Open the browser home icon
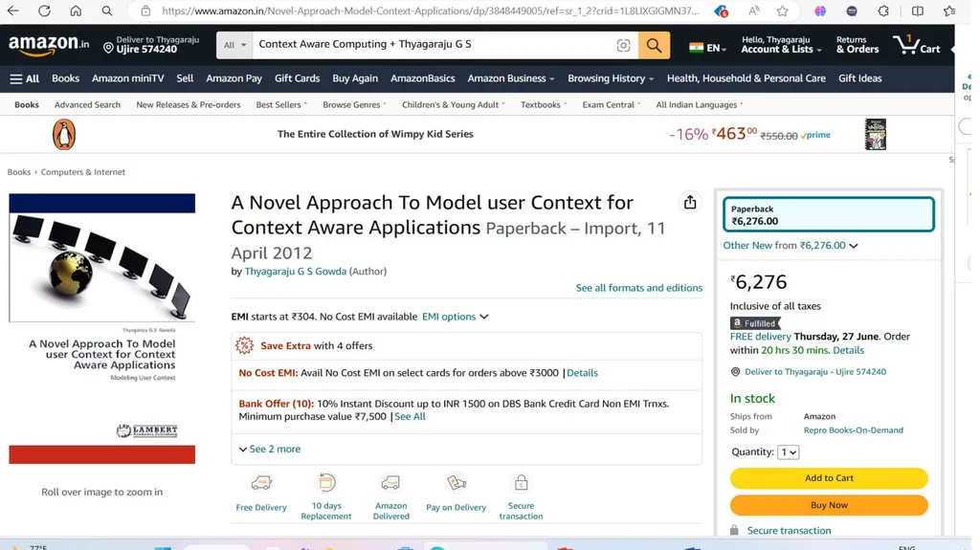Viewport: 980px width, 550px height. pyautogui.click(x=76, y=11)
